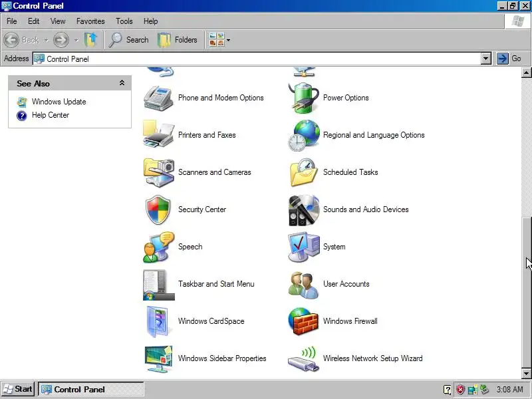Click the Windows Update link
The image size is (532, 399).
[59, 102]
